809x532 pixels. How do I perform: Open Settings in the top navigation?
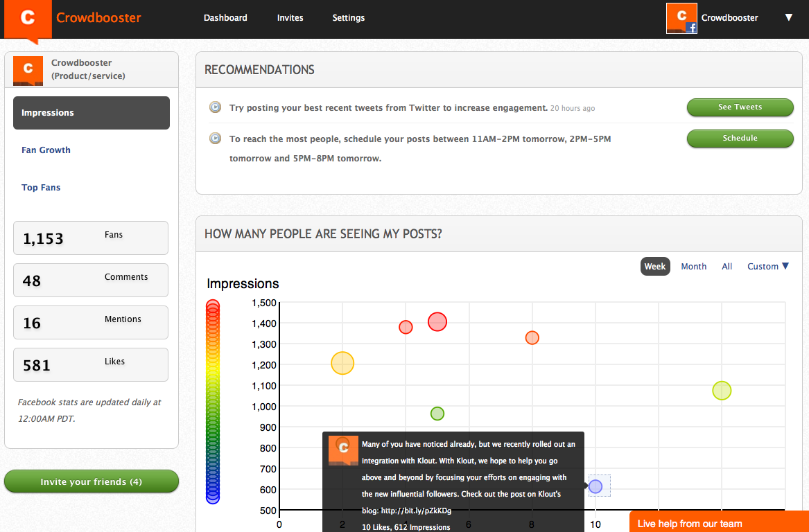[348, 18]
